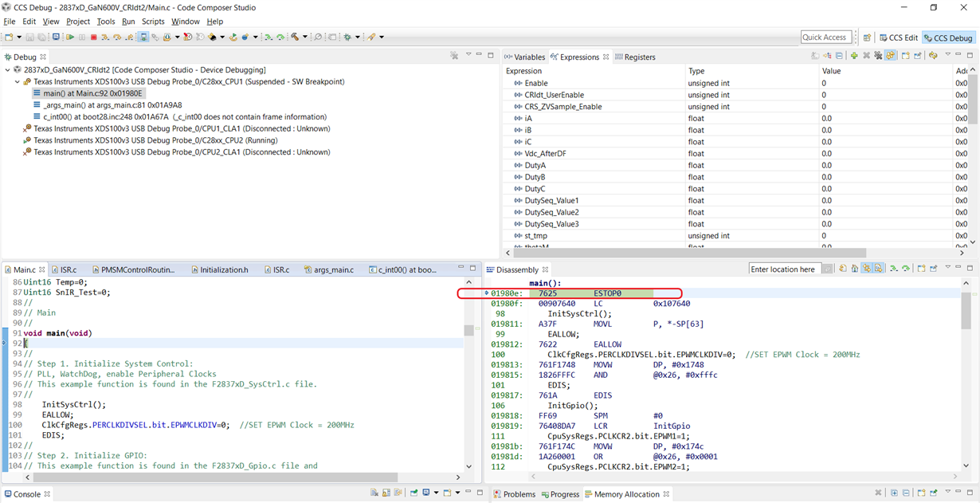
Task: Click Remove All Expressions double-X icon
Action: tap(878, 56)
